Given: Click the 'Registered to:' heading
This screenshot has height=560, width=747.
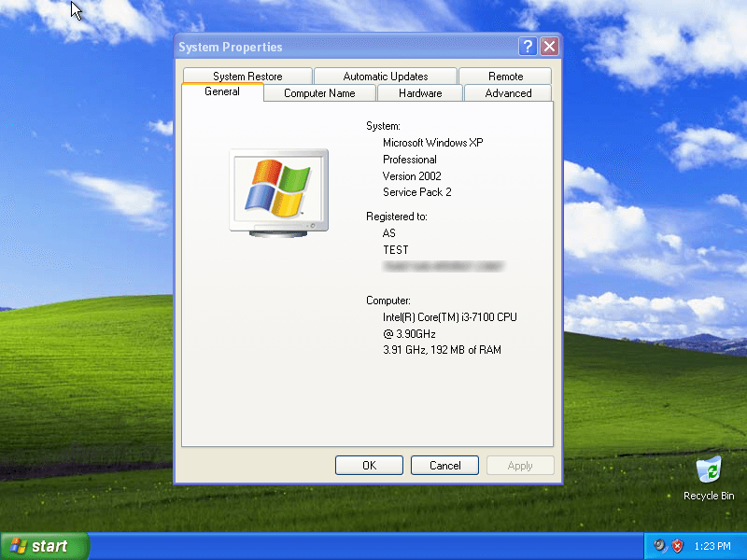Looking at the screenshot, I should click(x=397, y=217).
